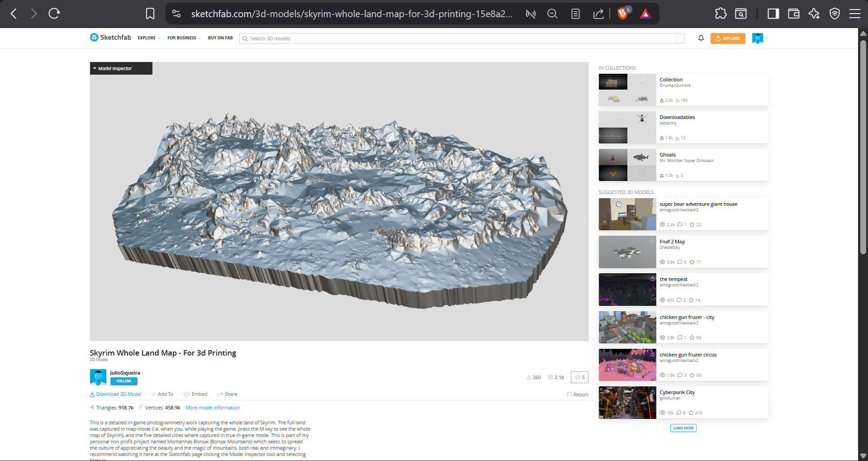Open the tempest model thumbnail
868x461 pixels.
click(x=627, y=290)
